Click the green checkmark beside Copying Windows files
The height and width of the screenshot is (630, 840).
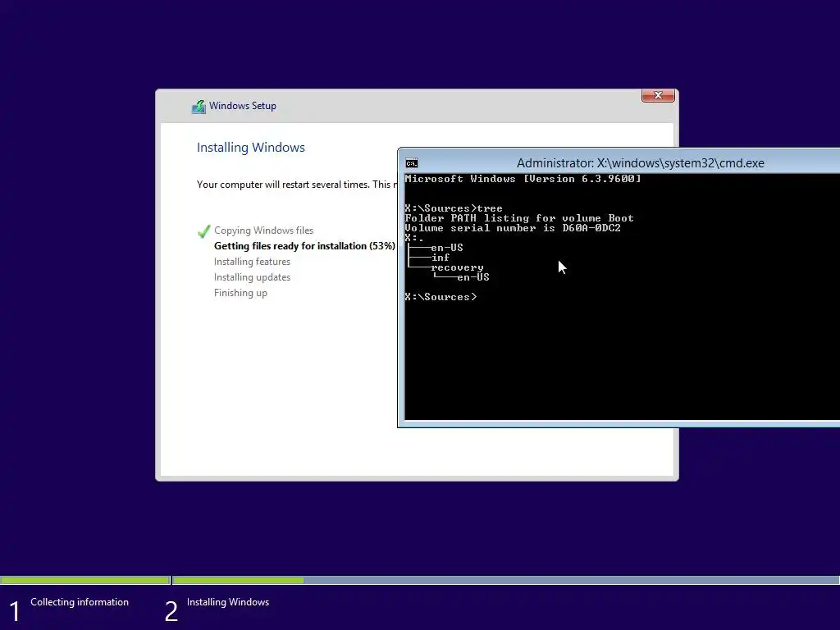203,231
